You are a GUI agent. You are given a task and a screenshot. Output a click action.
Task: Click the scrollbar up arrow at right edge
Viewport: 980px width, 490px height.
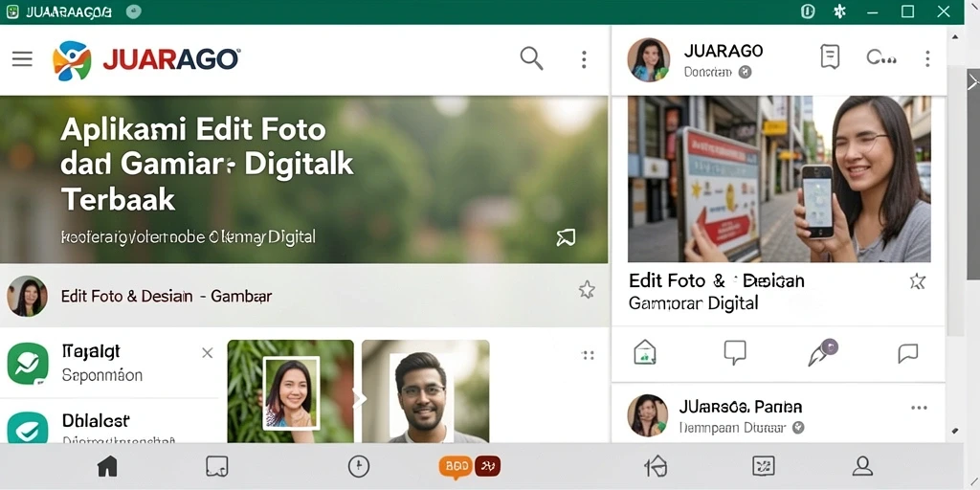coord(954,36)
